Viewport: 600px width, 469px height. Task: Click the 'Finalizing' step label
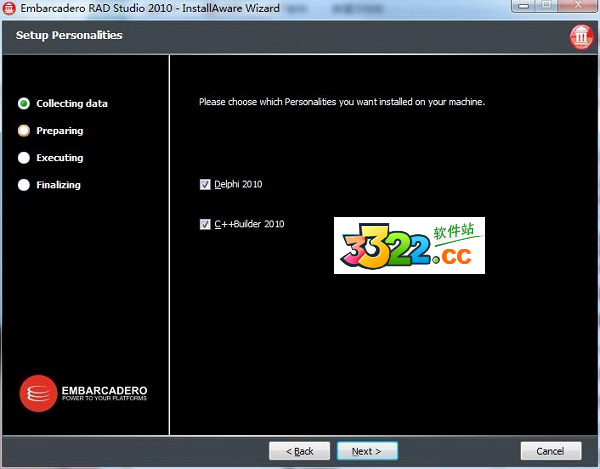pos(59,185)
